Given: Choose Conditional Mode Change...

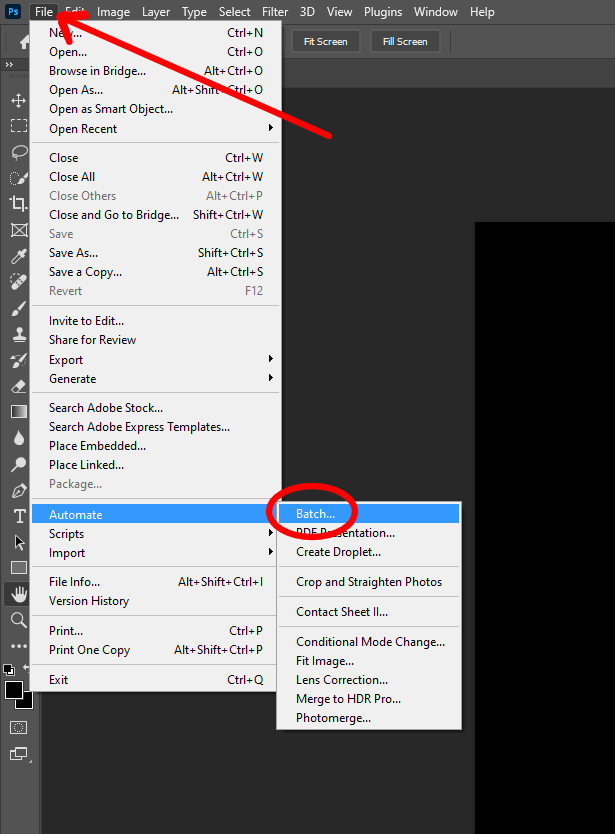Looking at the screenshot, I should 369,641.
